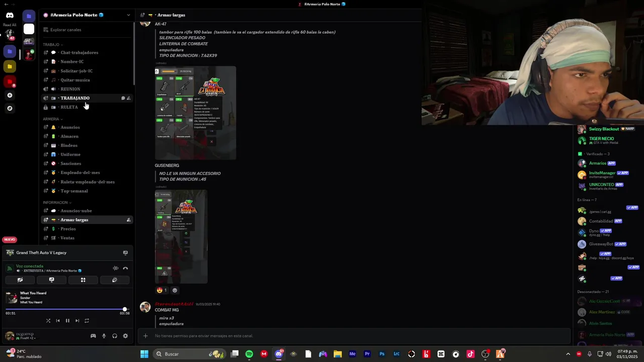
Task: Open the UFC server icon in folder
Action: (x=29, y=42)
